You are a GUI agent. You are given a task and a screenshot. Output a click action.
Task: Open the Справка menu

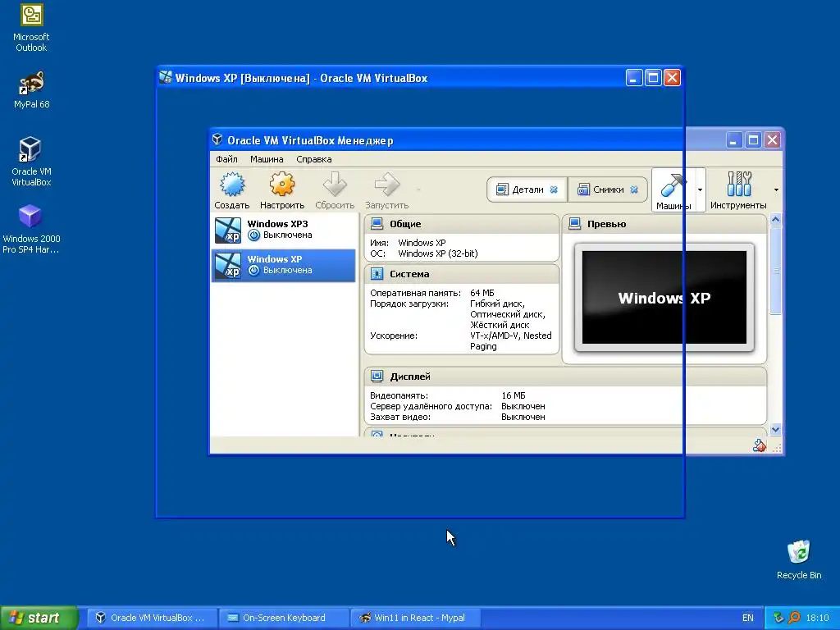pos(314,159)
